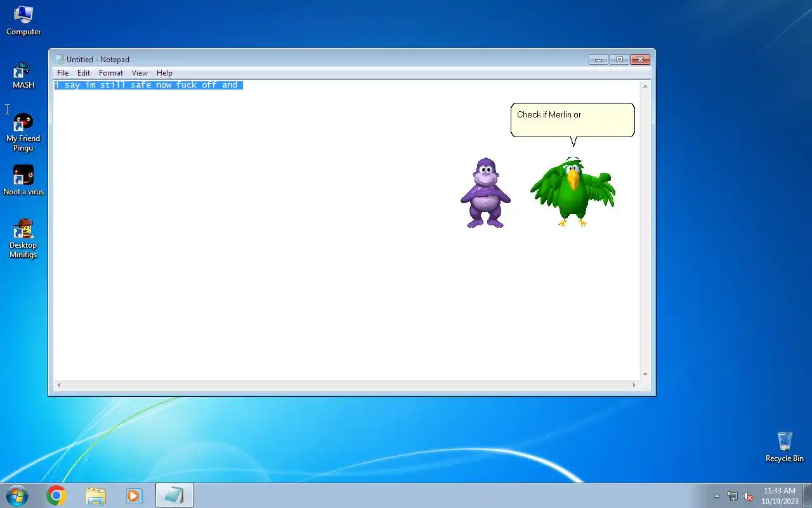Open the File menu in Notepad
The image size is (812, 508).
coord(63,73)
